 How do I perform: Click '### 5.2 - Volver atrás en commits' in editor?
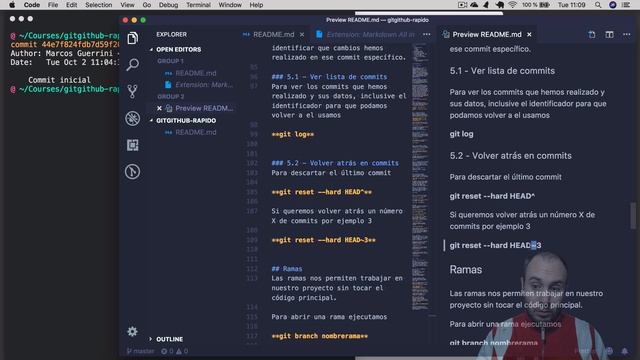point(335,163)
